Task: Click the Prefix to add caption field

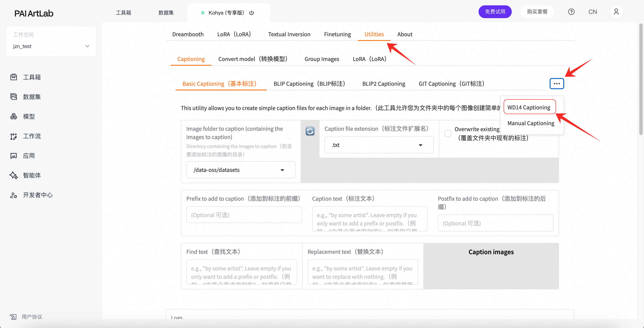Action: (x=244, y=215)
